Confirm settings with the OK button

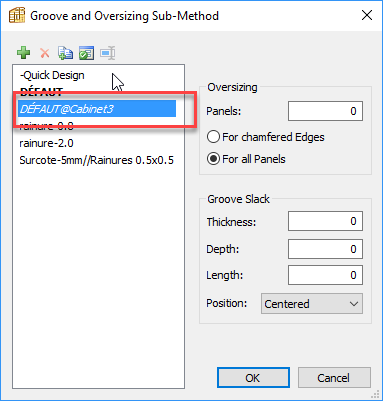click(x=253, y=378)
